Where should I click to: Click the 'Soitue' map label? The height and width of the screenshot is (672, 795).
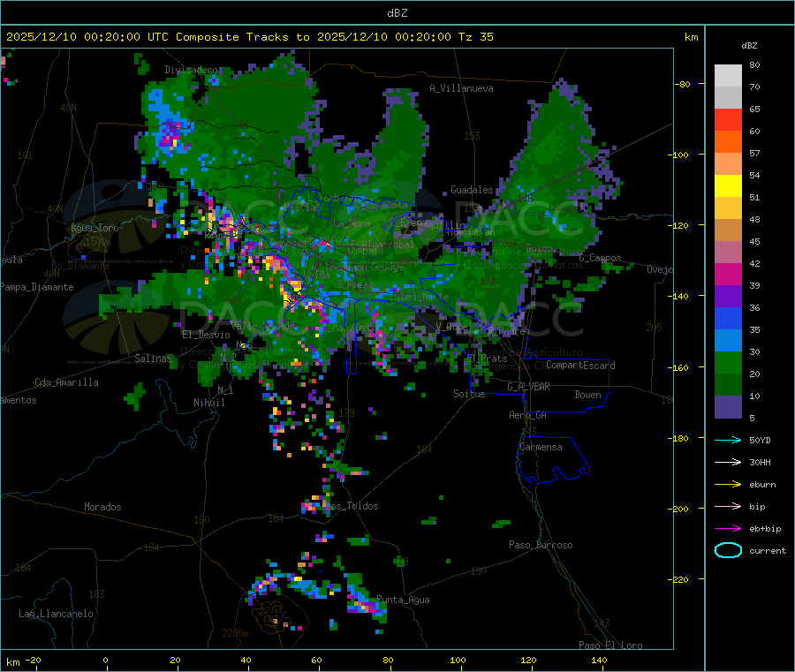pos(469,394)
